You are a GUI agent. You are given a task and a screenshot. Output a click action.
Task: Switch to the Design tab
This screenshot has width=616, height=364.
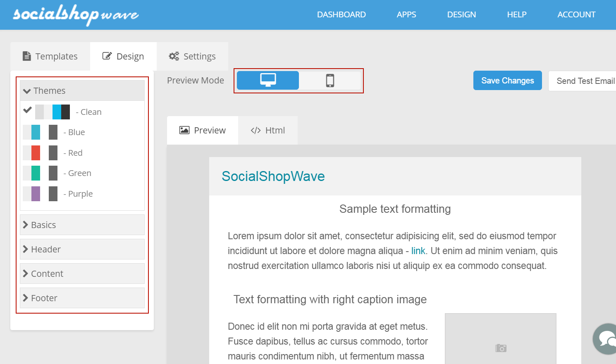point(123,56)
